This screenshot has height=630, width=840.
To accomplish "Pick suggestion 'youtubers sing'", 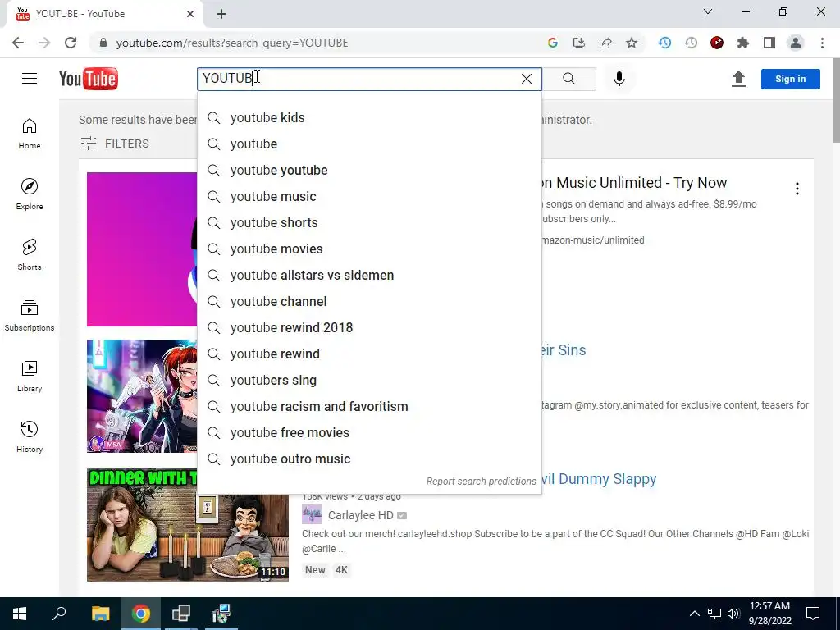I will tap(369, 381).
